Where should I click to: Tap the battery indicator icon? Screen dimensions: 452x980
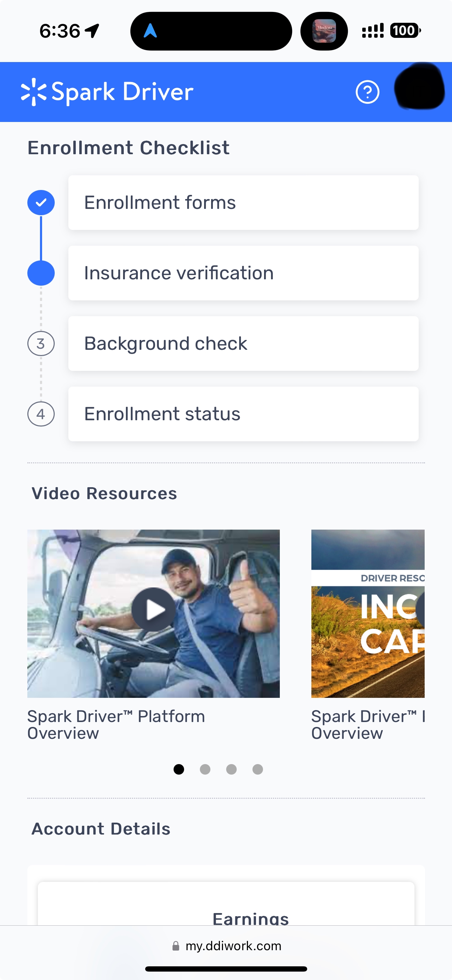point(405,30)
